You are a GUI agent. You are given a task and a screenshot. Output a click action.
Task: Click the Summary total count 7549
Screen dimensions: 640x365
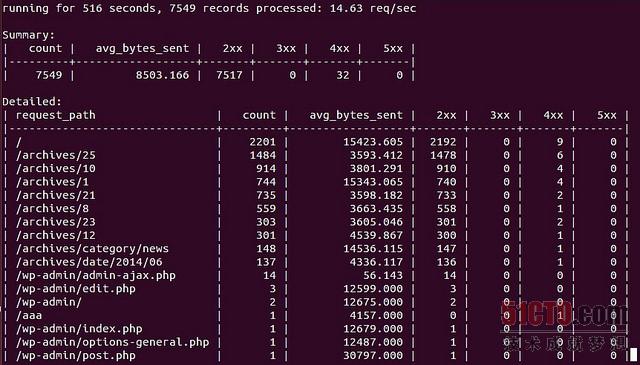coord(49,75)
